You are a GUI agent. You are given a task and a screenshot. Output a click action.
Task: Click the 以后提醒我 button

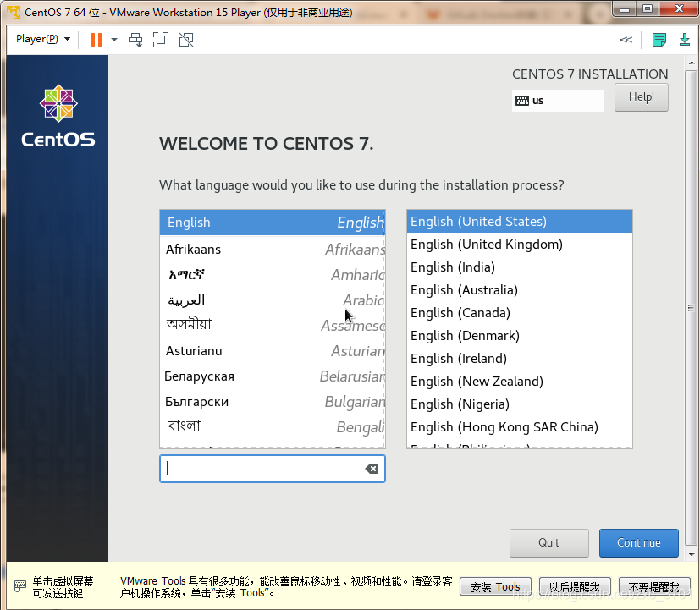tap(575, 587)
